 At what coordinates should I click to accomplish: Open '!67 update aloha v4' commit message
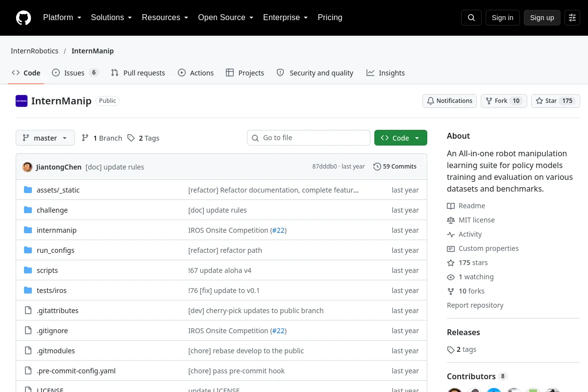click(220, 270)
